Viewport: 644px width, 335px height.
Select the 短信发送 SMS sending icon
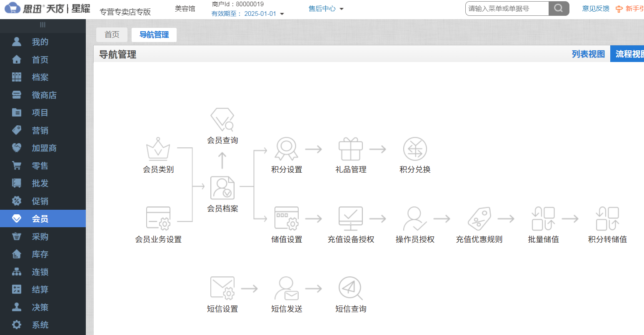286,288
